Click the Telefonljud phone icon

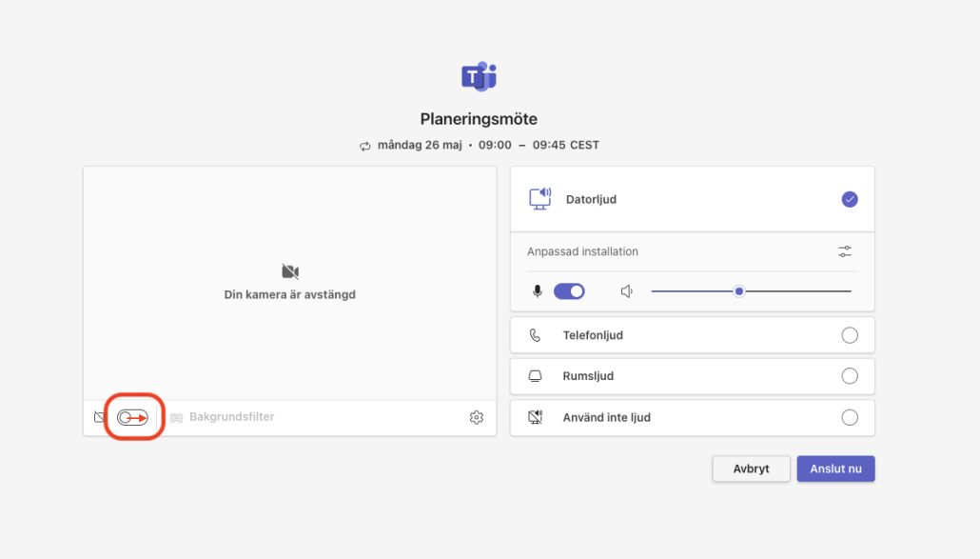click(536, 335)
